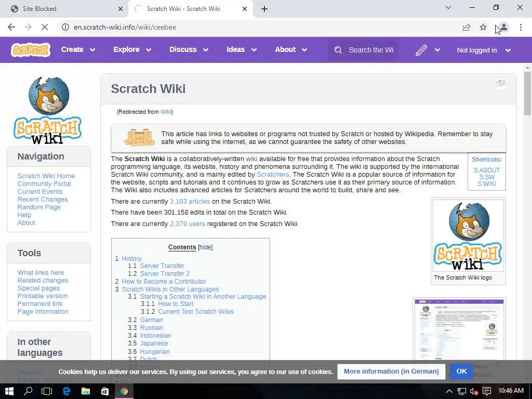Click the browser back arrow
Image resolution: width=532 pixels, height=399 pixels.
pos(11,27)
